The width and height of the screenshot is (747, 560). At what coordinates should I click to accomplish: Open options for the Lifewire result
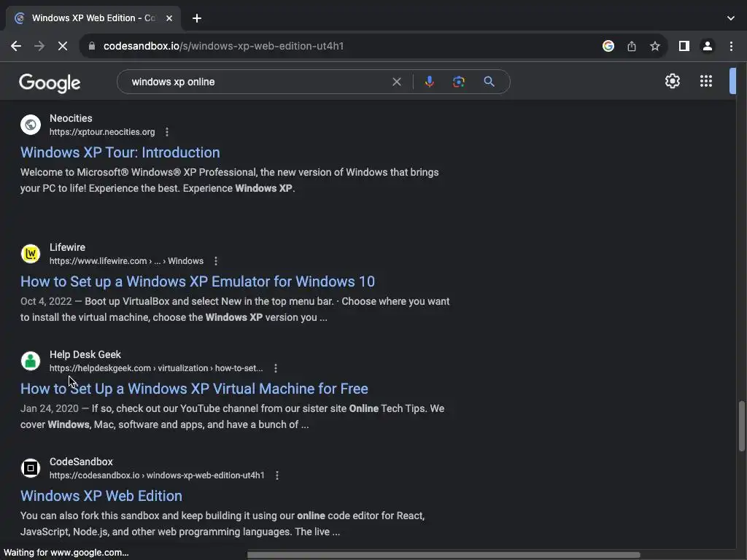(x=216, y=261)
